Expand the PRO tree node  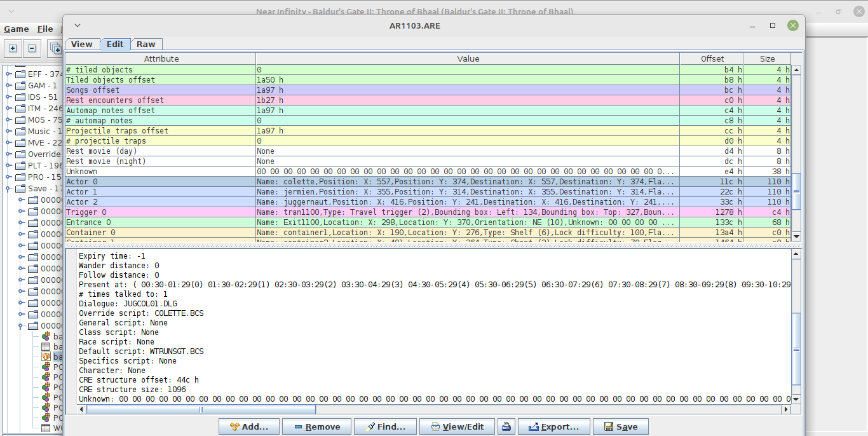(x=9, y=177)
